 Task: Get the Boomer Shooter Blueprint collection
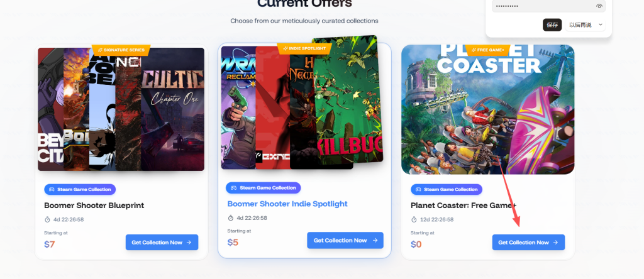162,243
